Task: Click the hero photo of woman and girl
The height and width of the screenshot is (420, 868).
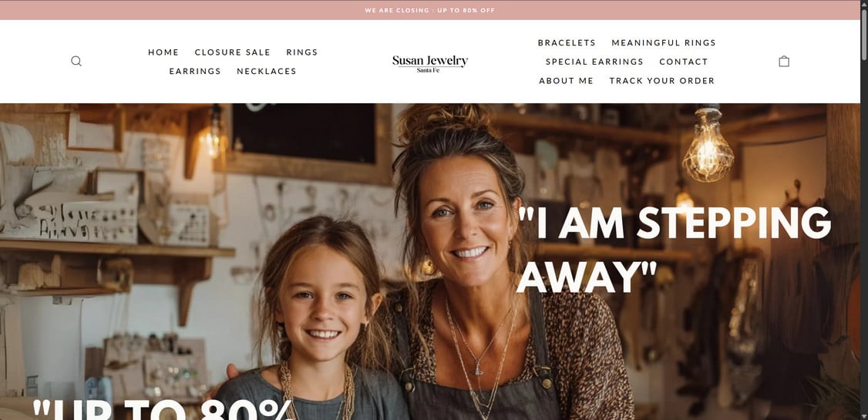Action: (x=430, y=262)
